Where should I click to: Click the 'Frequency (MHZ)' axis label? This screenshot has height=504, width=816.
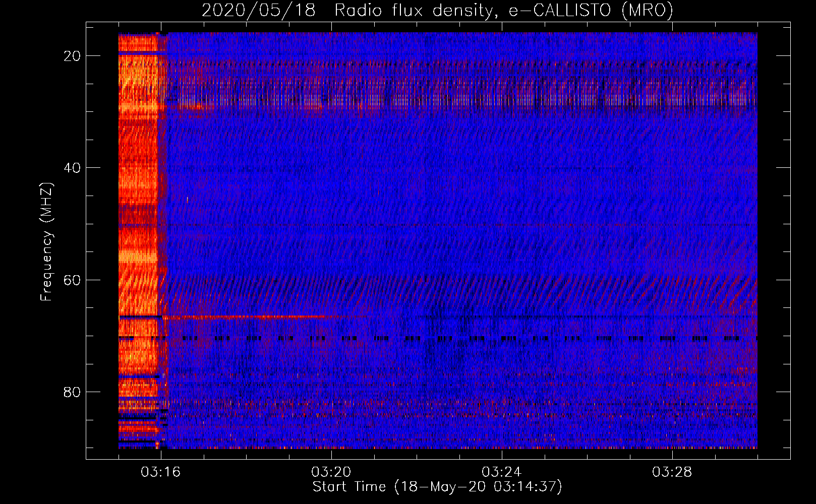(x=46, y=242)
